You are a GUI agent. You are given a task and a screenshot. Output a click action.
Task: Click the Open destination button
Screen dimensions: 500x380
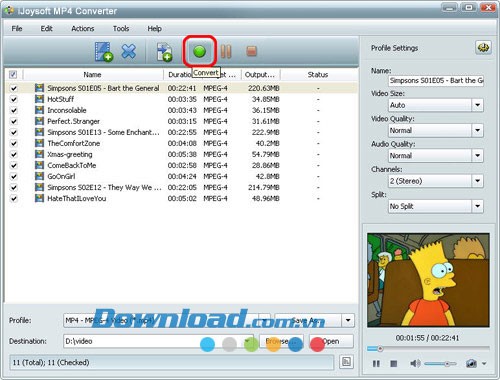pos(331,341)
